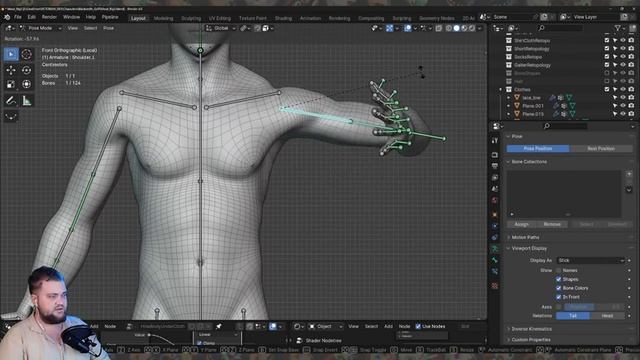The height and width of the screenshot is (360, 640).
Task: Switch to Shading workspace tab
Action: pyautogui.click(x=283, y=18)
